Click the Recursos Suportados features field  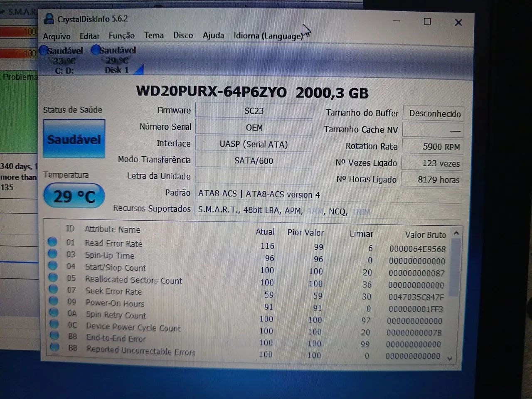tap(328, 211)
